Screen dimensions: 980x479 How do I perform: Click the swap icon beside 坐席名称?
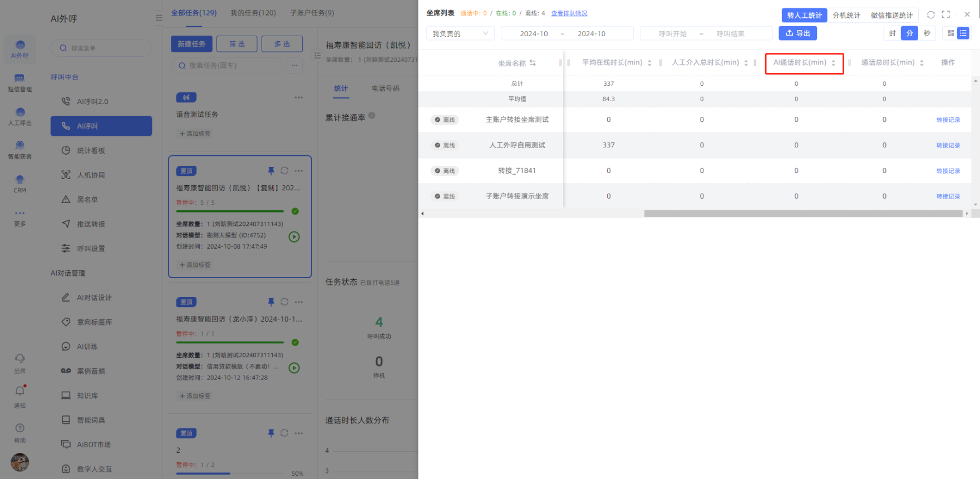pyautogui.click(x=533, y=63)
